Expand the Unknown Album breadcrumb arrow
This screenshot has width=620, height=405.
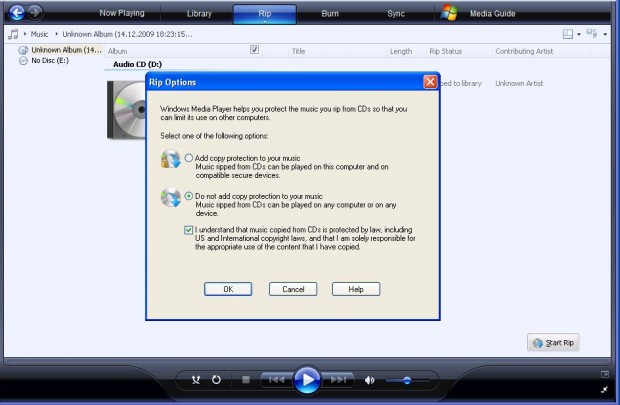point(56,34)
